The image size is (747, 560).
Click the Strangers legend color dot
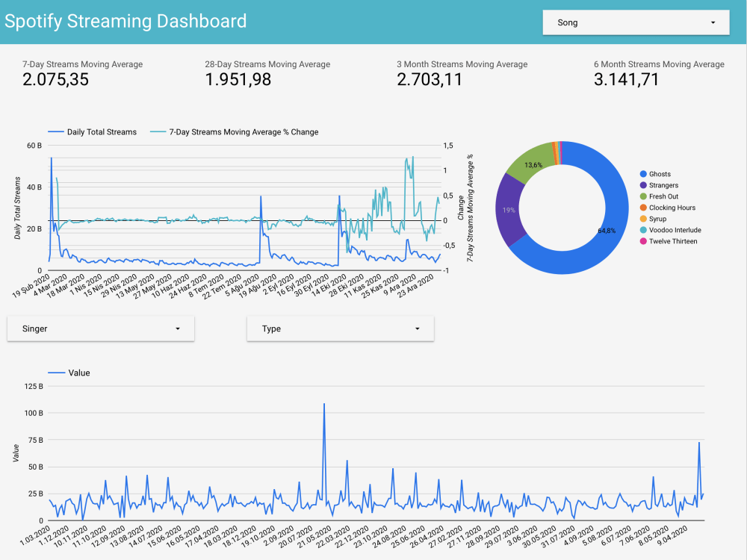pos(643,185)
